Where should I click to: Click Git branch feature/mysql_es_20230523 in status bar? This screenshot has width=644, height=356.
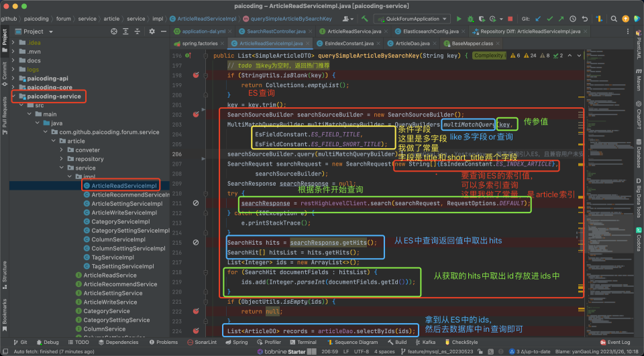(438, 351)
